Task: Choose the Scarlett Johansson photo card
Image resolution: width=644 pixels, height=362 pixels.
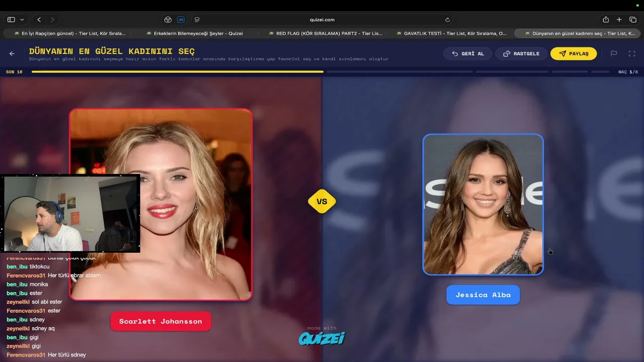Action: tap(160, 204)
